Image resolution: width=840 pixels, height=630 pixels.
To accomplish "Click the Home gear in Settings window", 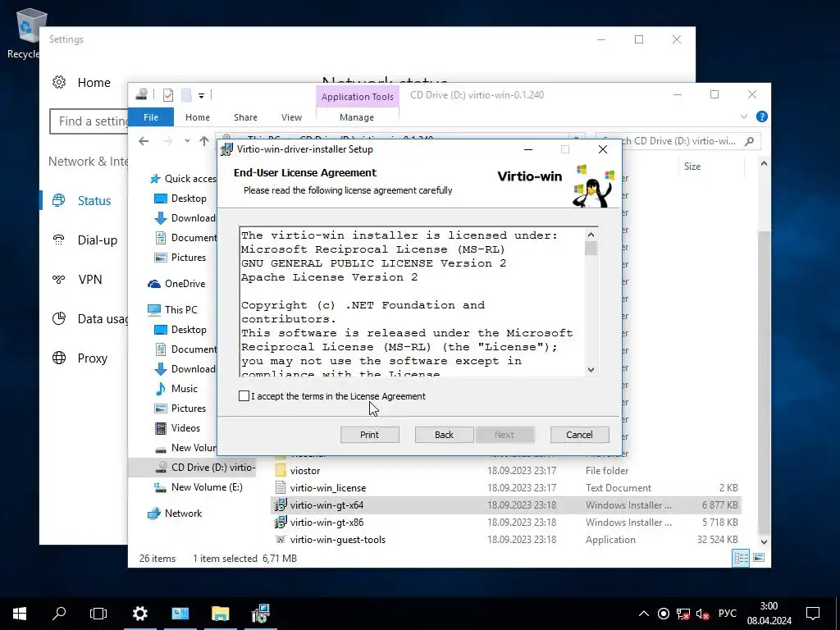I will (x=59, y=82).
